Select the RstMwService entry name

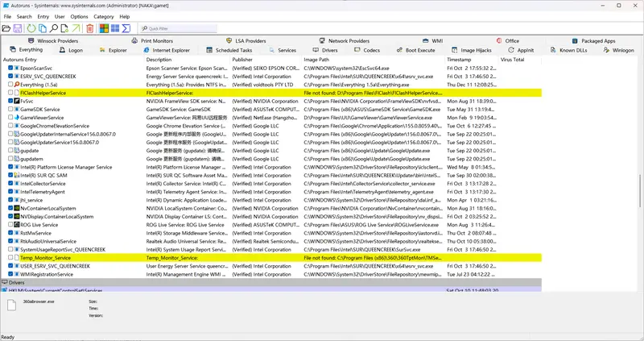pyautogui.click(x=35, y=233)
